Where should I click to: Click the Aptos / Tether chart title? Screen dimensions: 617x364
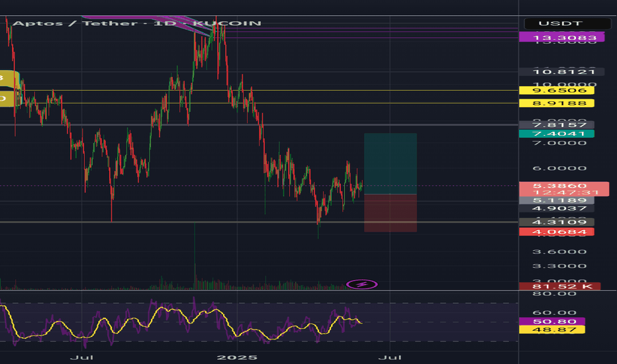tap(136, 23)
